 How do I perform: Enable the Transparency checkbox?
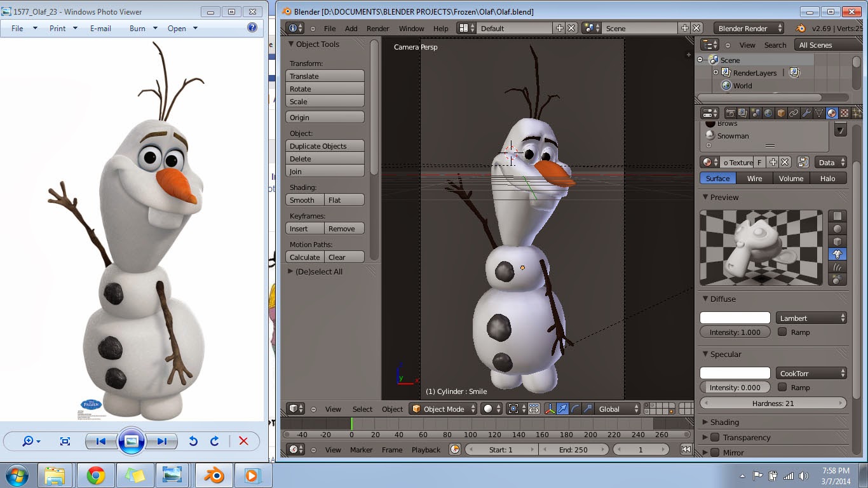click(x=715, y=437)
